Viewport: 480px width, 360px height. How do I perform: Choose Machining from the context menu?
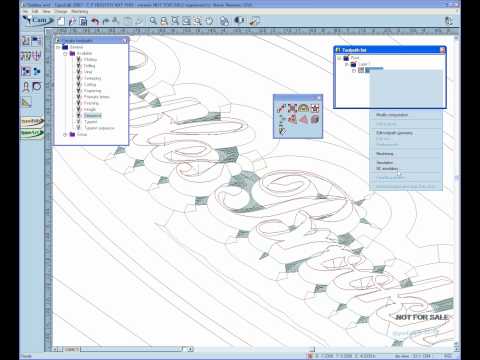(385, 154)
